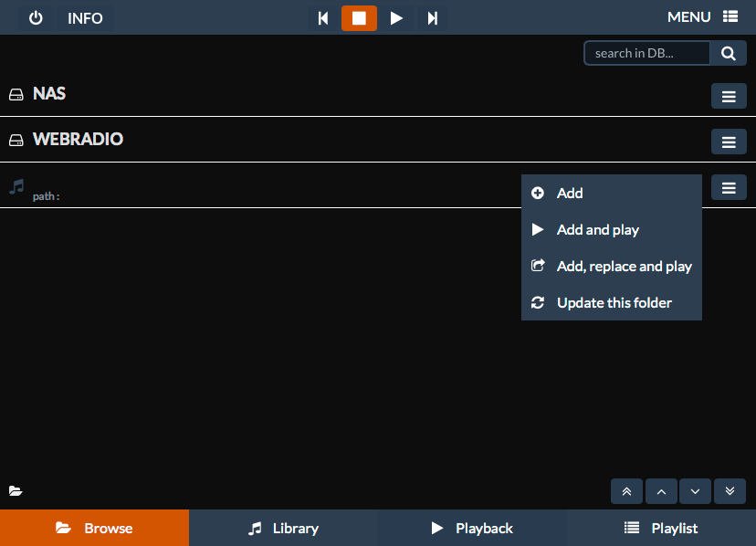Viewport: 756px width, 546px height.
Task: Stop playback with the orange stop button
Action: tap(359, 18)
